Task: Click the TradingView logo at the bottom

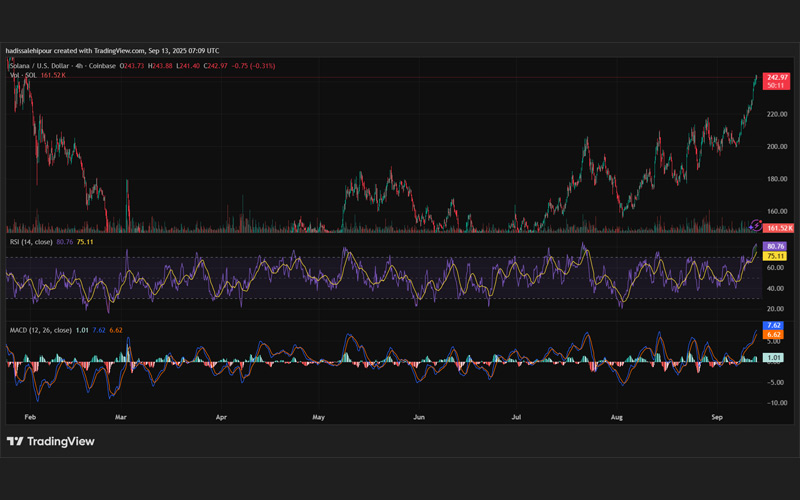Action: point(51,441)
